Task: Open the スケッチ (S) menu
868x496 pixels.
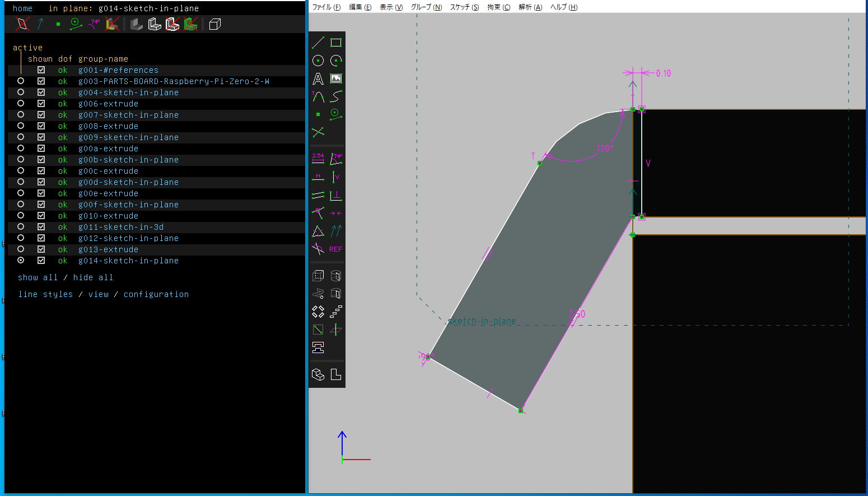Action: [x=464, y=7]
